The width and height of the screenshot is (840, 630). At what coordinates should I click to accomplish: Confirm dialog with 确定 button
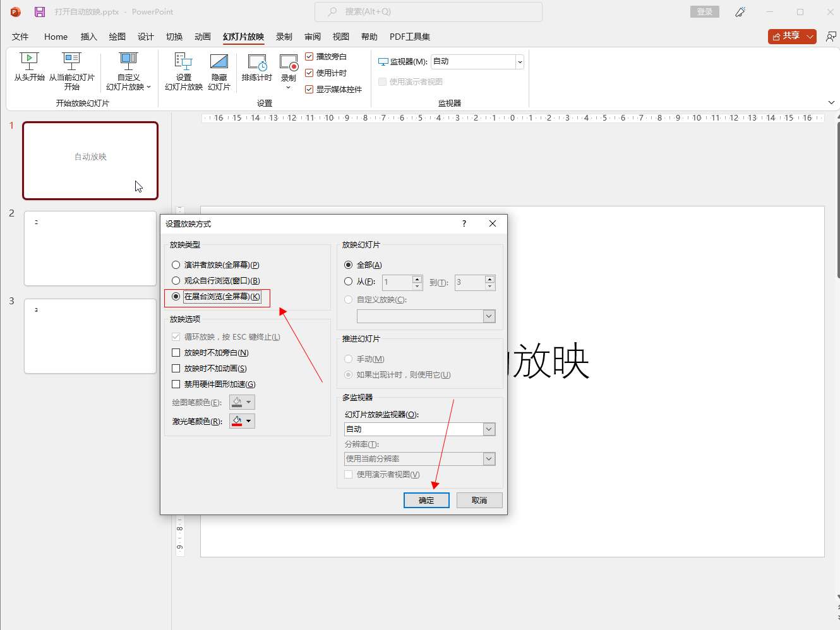[x=426, y=500]
